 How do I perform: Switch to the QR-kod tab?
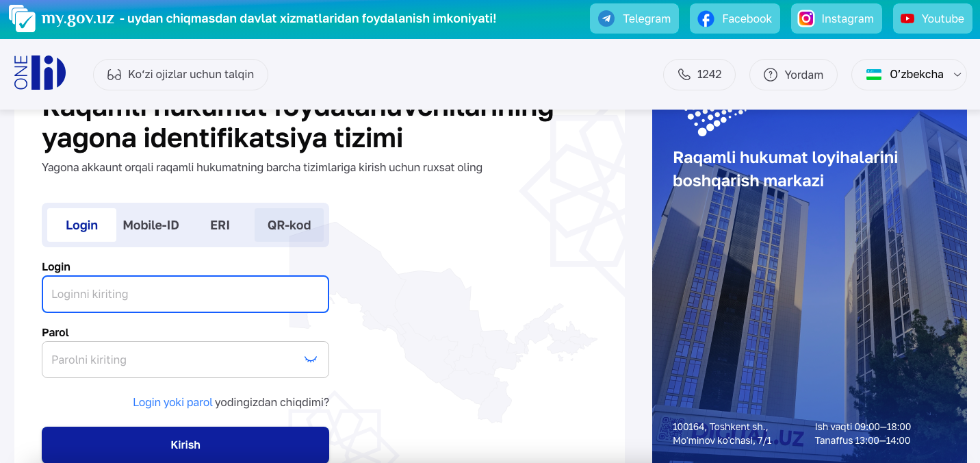tap(289, 225)
